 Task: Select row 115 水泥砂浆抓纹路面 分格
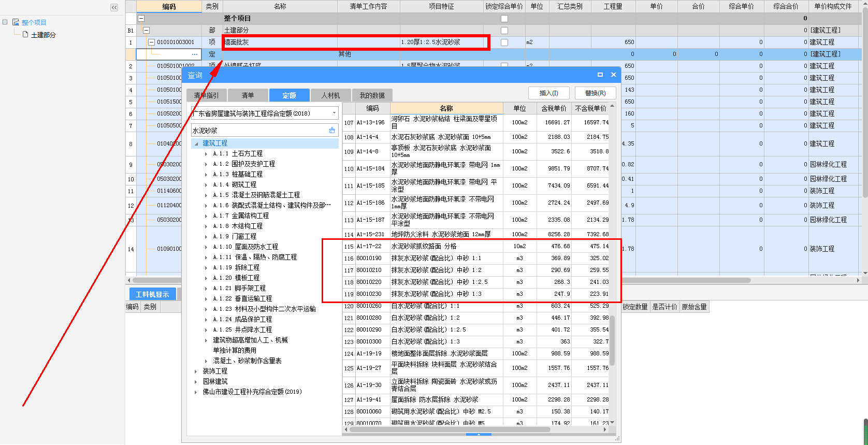pyautogui.click(x=476, y=246)
